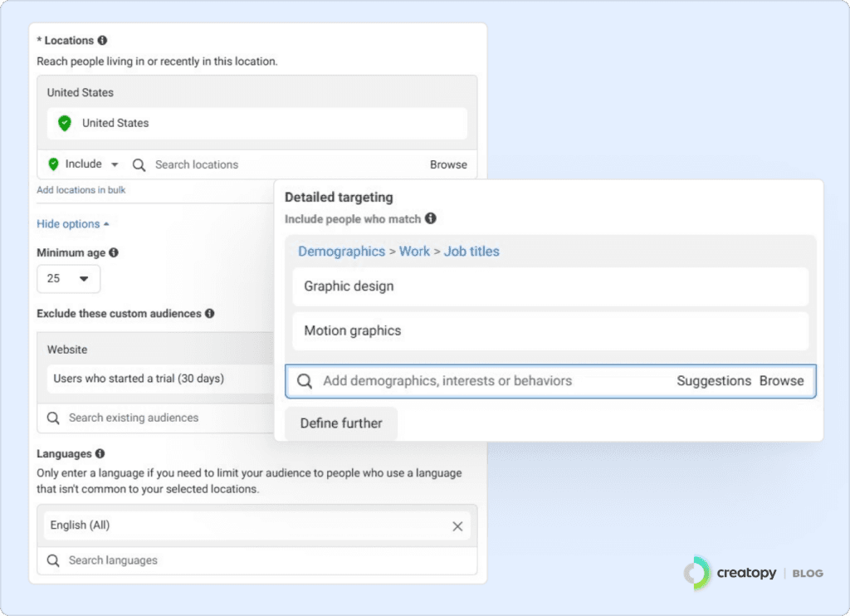The height and width of the screenshot is (616, 850).
Task: Click Suggestions in the detailed targeting field
Action: [713, 381]
